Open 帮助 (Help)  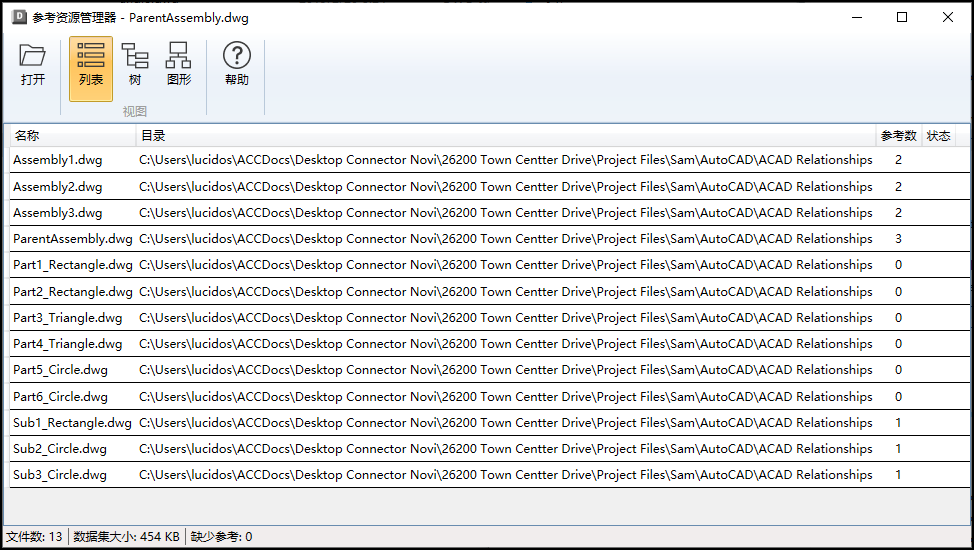237,65
